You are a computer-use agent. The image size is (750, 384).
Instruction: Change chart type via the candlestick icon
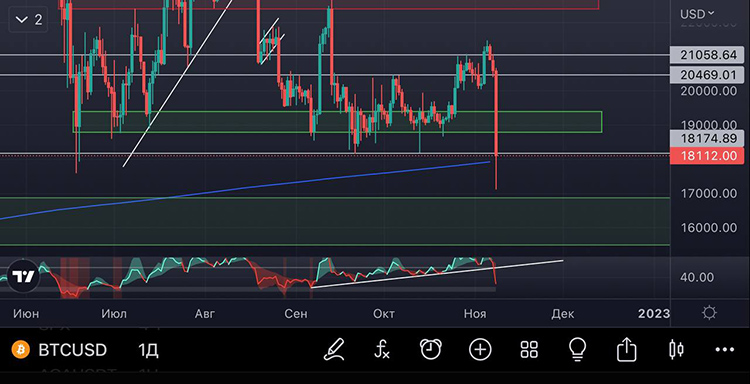(676, 350)
